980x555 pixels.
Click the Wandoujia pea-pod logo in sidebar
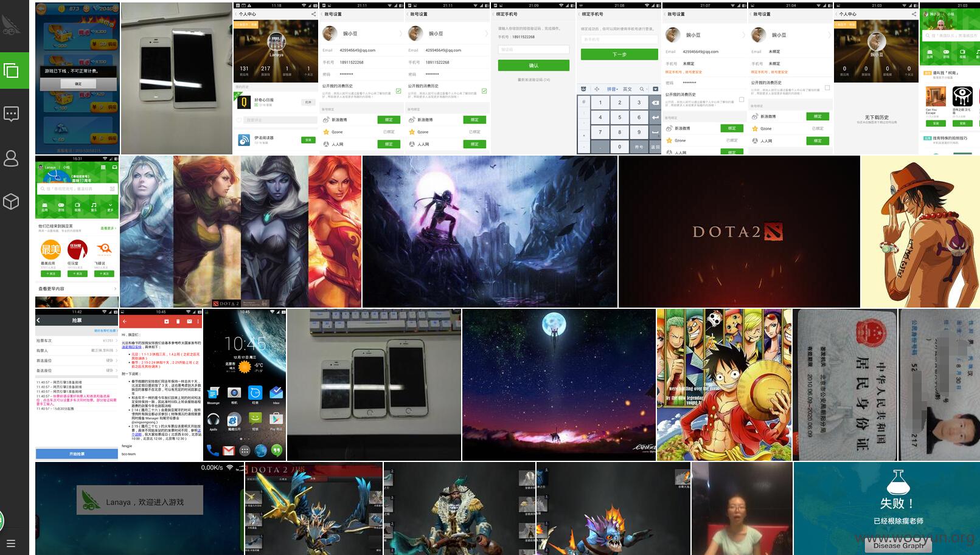(x=11, y=24)
